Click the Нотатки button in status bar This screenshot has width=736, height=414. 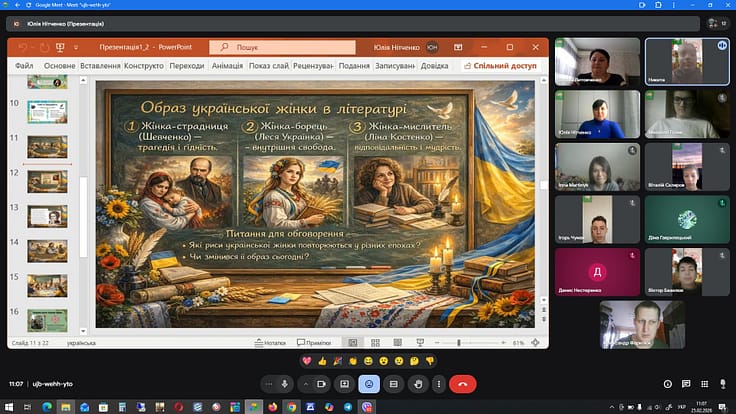275,343
